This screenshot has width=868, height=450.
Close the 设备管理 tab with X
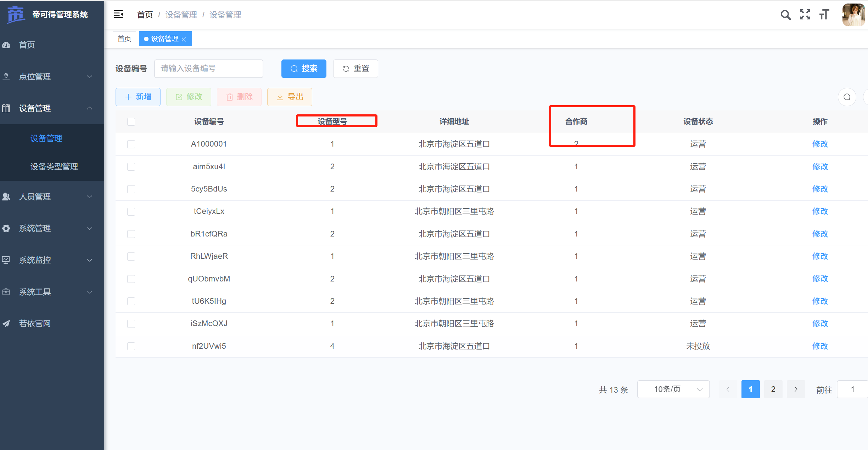tap(184, 39)
